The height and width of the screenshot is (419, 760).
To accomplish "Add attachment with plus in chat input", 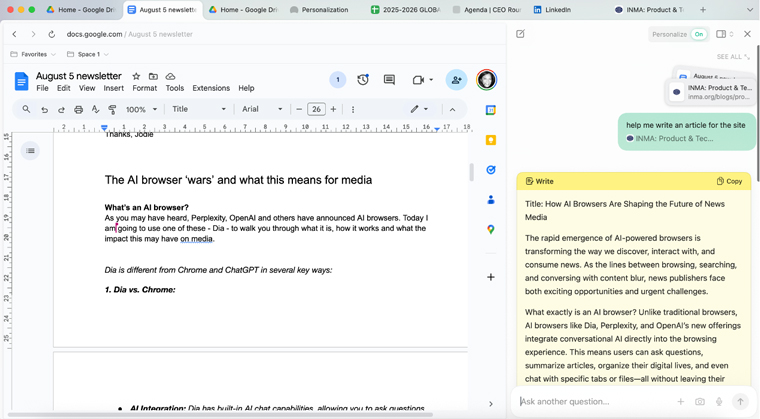I will click(681, 402).
